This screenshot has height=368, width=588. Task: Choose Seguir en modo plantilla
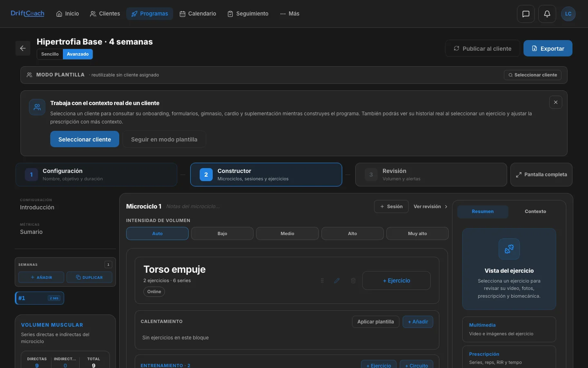tap(164, 139)
